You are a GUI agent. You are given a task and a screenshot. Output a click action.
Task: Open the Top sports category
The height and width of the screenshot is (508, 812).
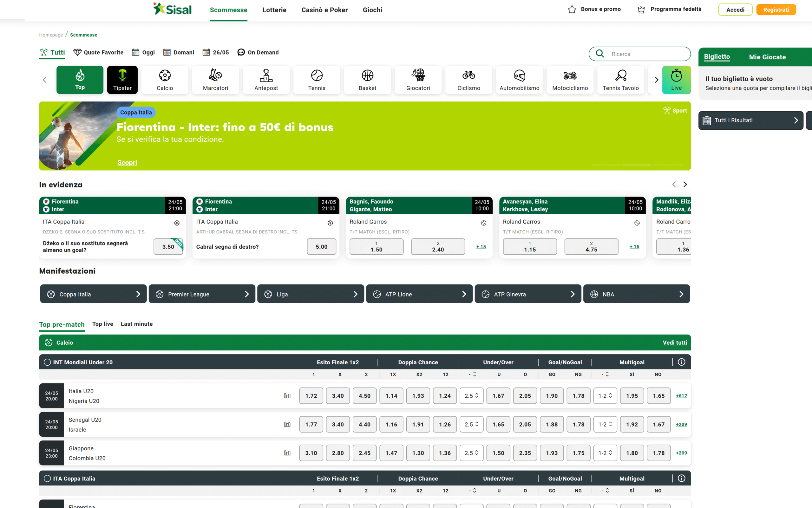pos(80,80)
